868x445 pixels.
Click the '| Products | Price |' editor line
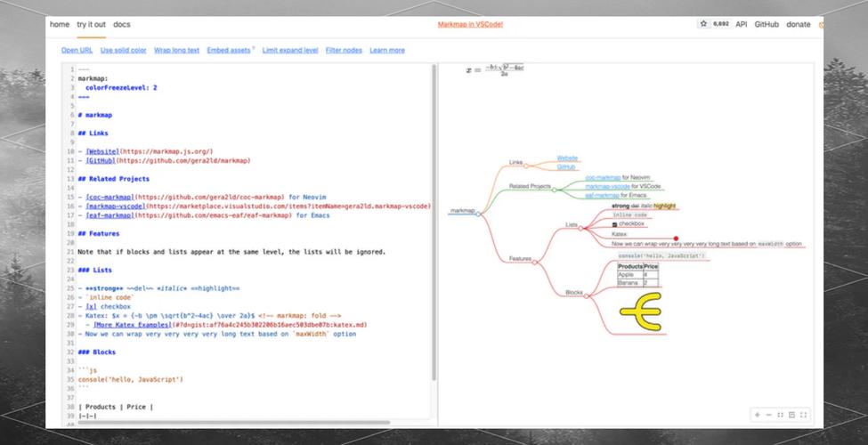[115, 407]
